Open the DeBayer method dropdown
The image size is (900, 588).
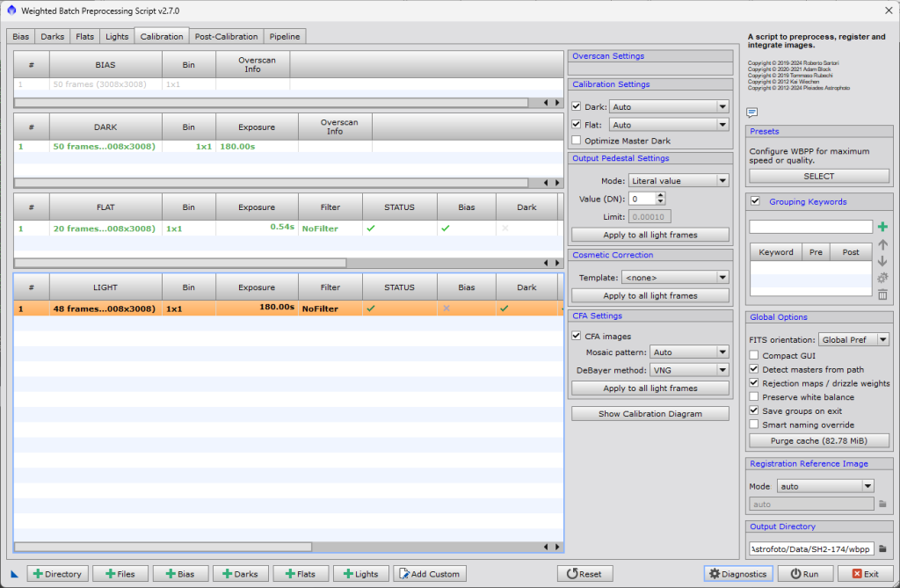click(x=689, y=370)
